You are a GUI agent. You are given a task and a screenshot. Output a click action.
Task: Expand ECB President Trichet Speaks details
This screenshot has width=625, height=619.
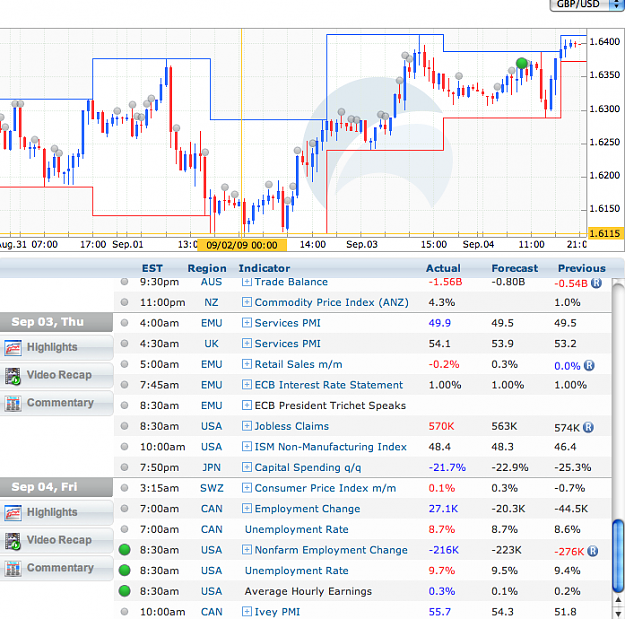[x=247, y=405]
